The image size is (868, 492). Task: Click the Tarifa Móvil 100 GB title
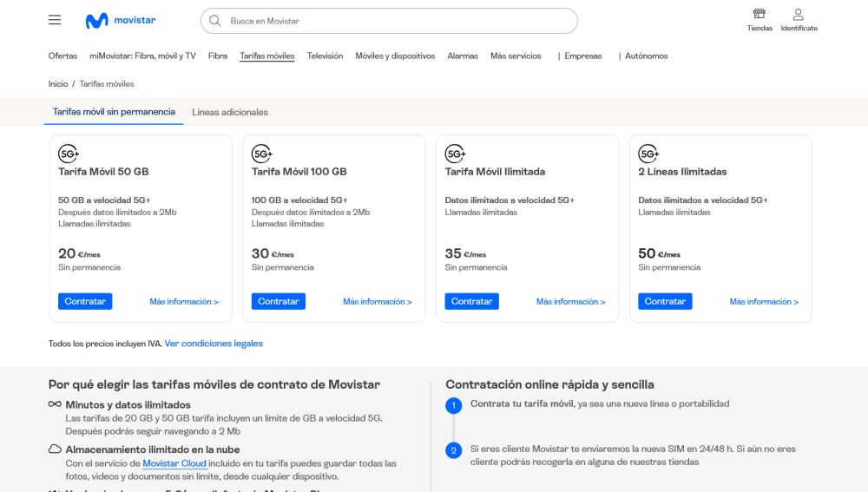(x=299, y=172)
